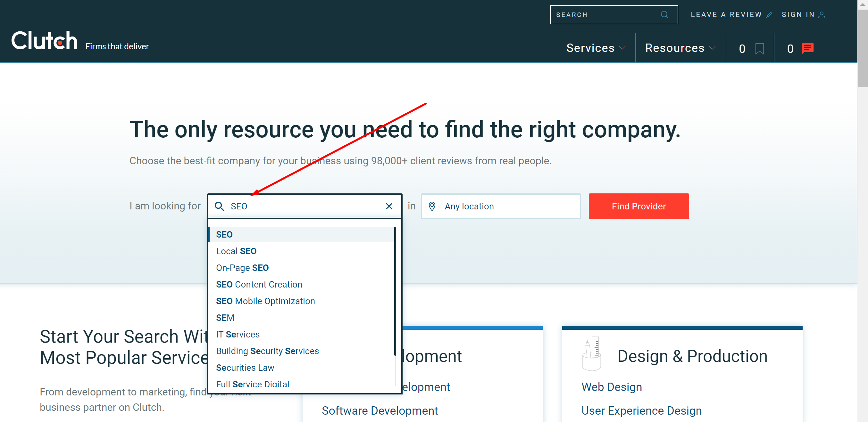
Task: Click the saved items count 0
Action: pyautogui.click(x=742, y=49)
